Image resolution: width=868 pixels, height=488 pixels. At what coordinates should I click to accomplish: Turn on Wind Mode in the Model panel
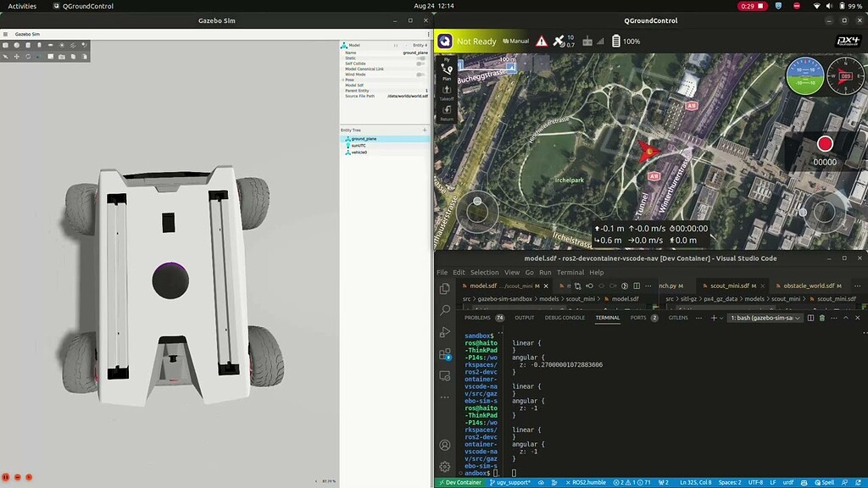tap(421, 73)
